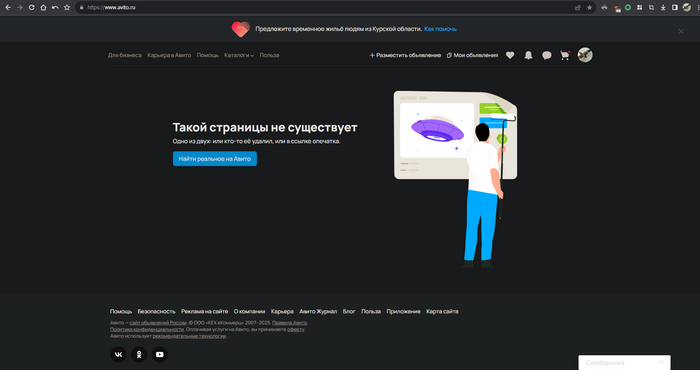Open the four-squares extension icon

639,8
